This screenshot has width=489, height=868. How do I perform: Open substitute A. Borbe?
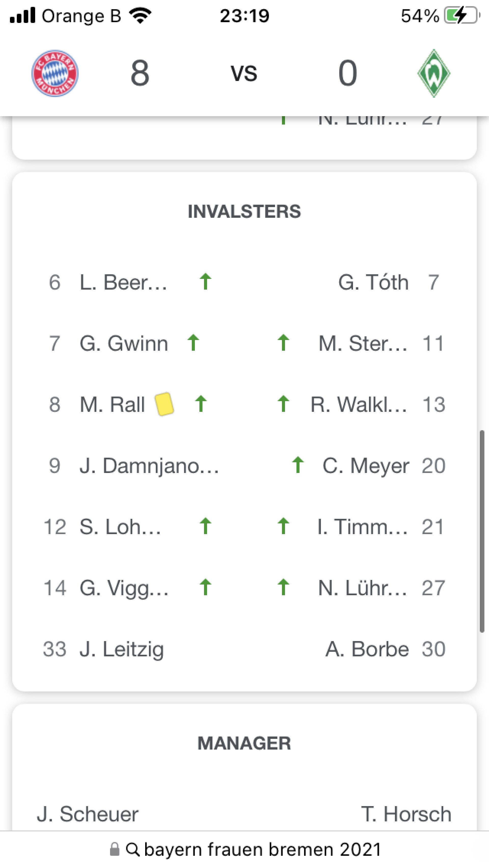(x=367, y=649)
